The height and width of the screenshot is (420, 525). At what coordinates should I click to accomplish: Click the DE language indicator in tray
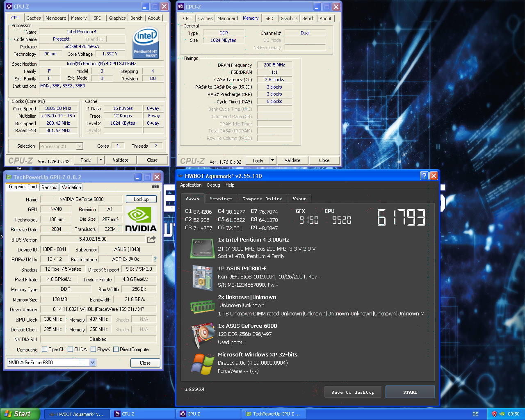(475, 414)
